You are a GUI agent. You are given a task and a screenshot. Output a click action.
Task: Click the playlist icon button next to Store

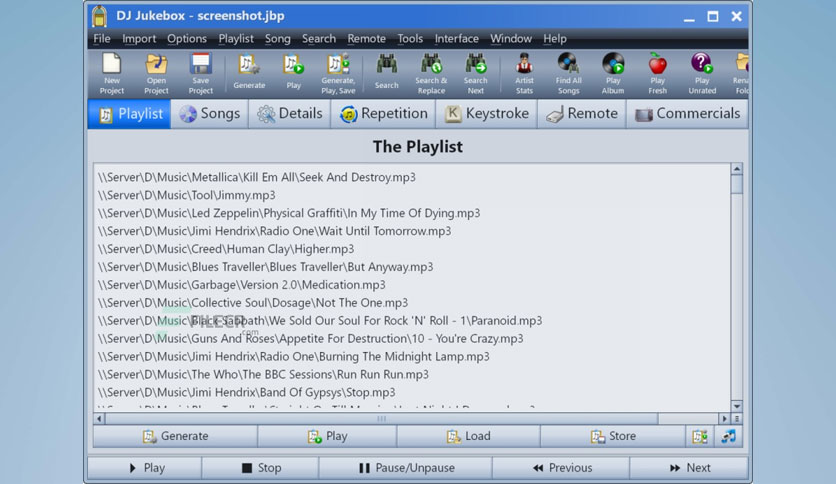(700, 437)
